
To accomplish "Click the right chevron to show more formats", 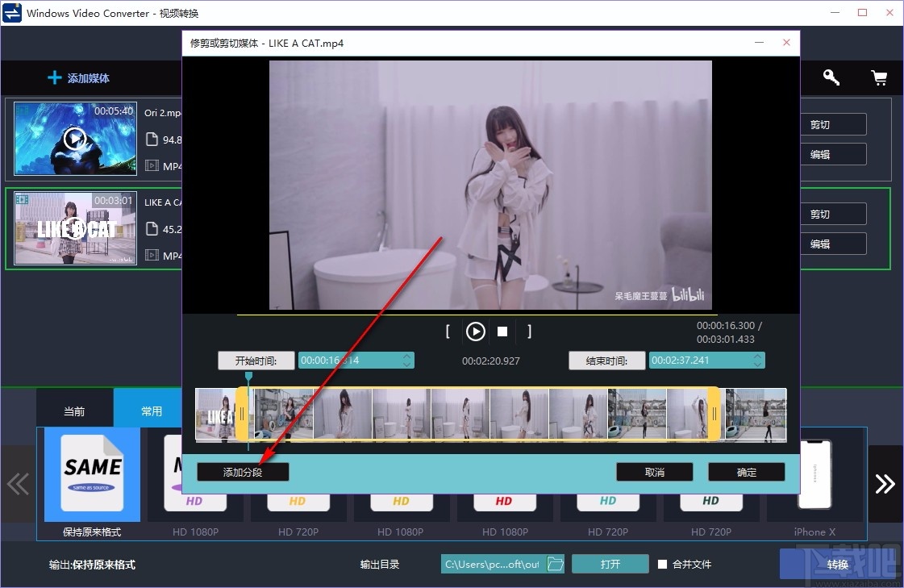I will 885,484.
